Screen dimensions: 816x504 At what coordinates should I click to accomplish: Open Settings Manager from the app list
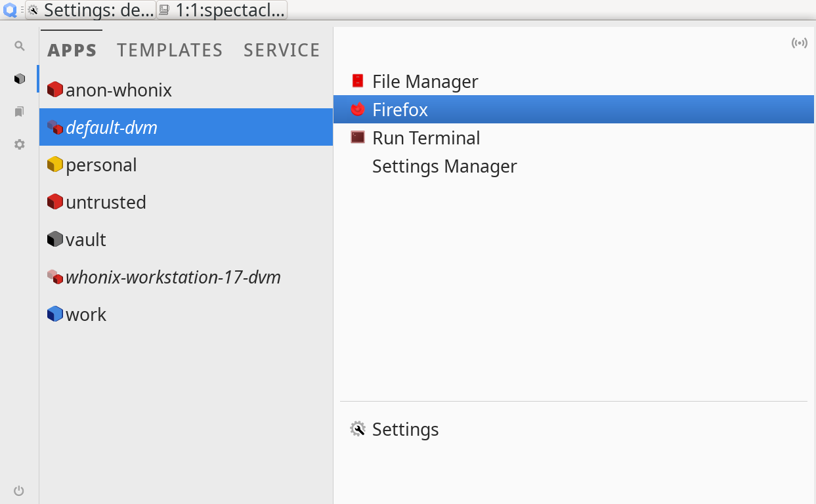pyautogui.click(x=444, y=166)
